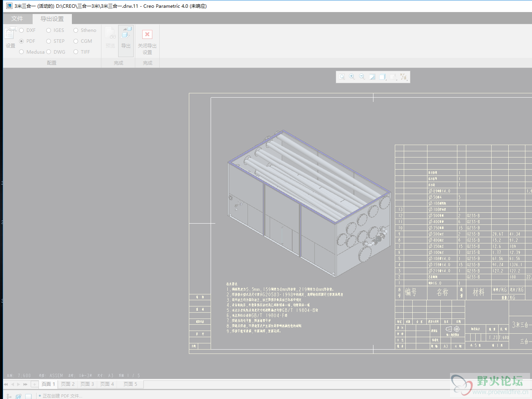Click the 3D tank assembly model view
Viewport: 532px width, 399px height.
309,204
